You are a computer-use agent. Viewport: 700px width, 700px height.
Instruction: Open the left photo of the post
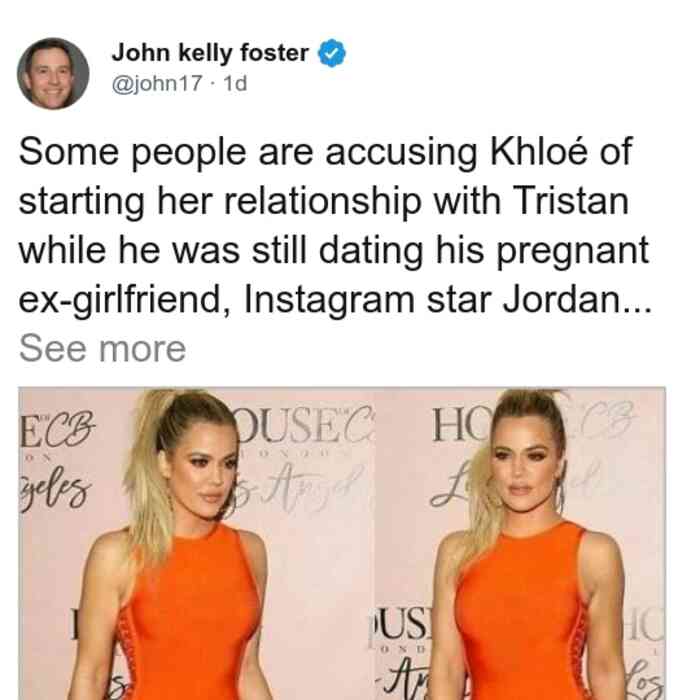196,543
